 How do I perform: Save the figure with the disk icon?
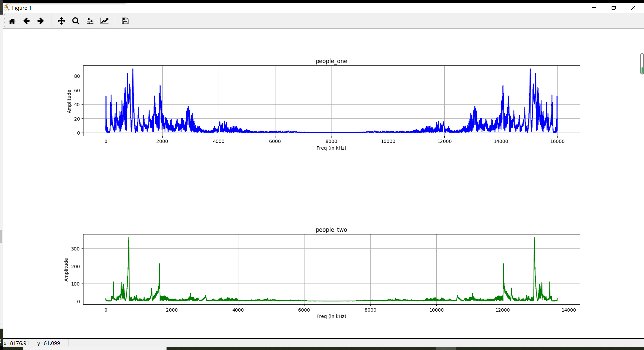coord(125,21)
